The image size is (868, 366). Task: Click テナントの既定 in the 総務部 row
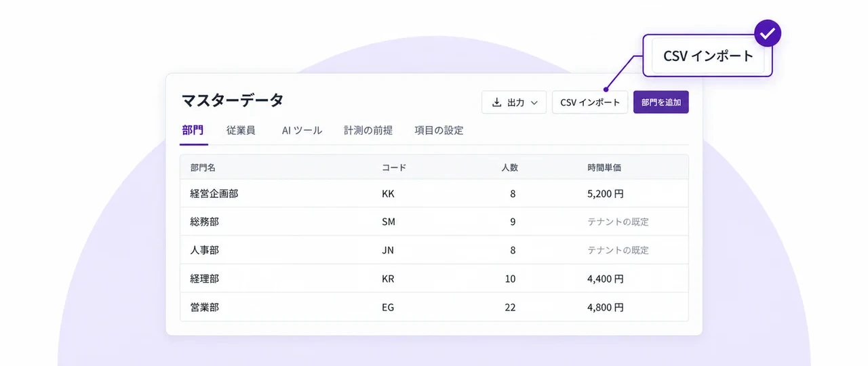618,222
